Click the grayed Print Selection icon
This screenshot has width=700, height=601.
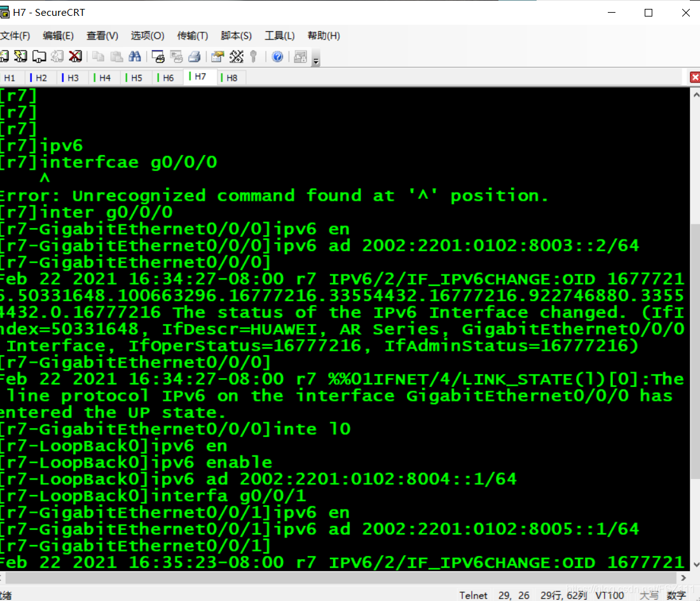176,57
